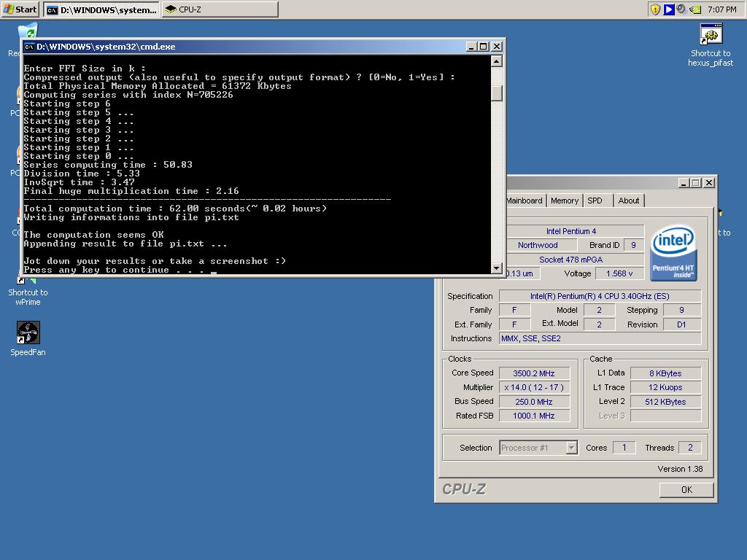Select the Shortcut to wPrime desktop label
The width and height of the screenshot is (747, 560).
pyautogui.click(x=28, y=297)
